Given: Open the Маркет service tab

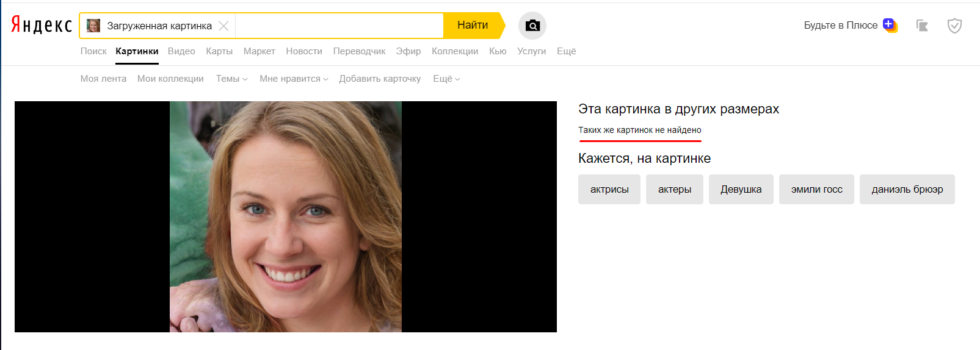Looking at the screenshot, I should (x=259, y=51).
